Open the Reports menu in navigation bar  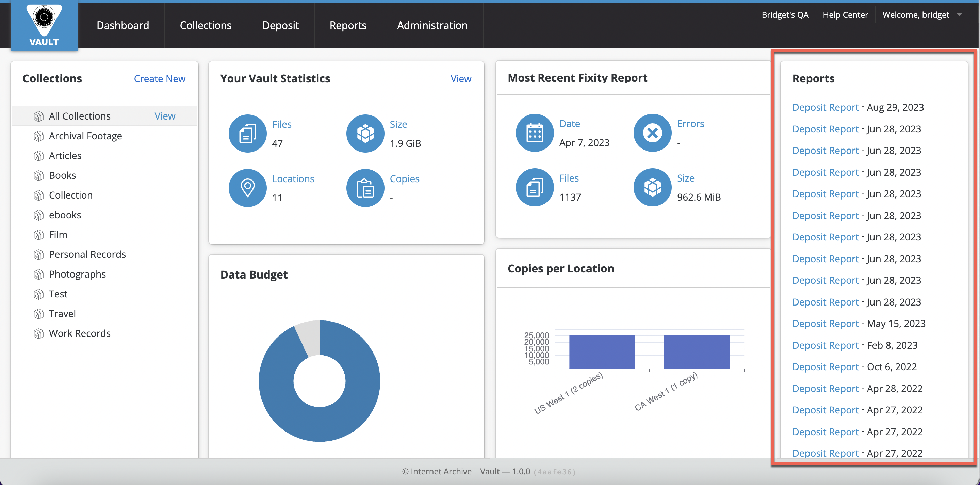pos(348,25)
